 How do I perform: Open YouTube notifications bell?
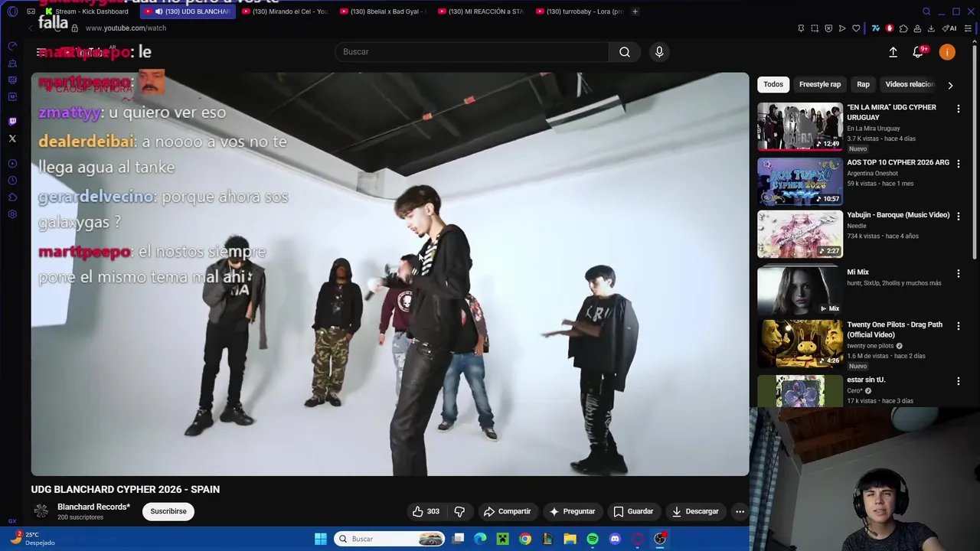pos(918,52)
